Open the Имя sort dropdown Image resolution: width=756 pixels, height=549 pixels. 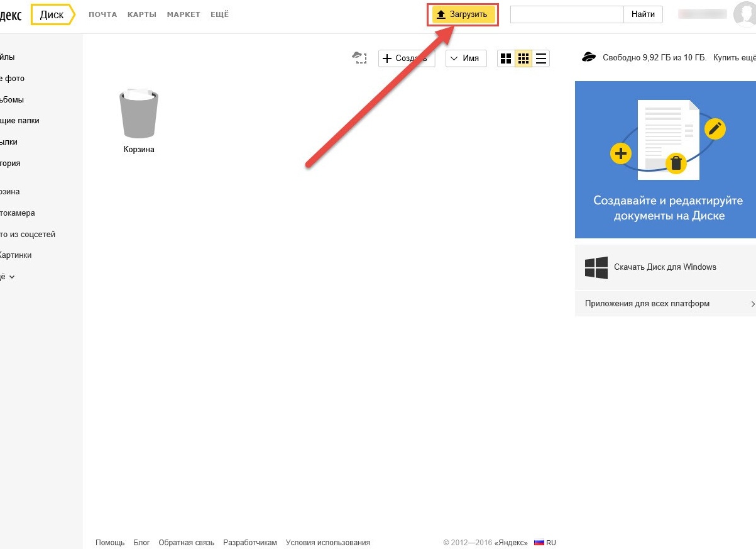[x=466, y=58]
